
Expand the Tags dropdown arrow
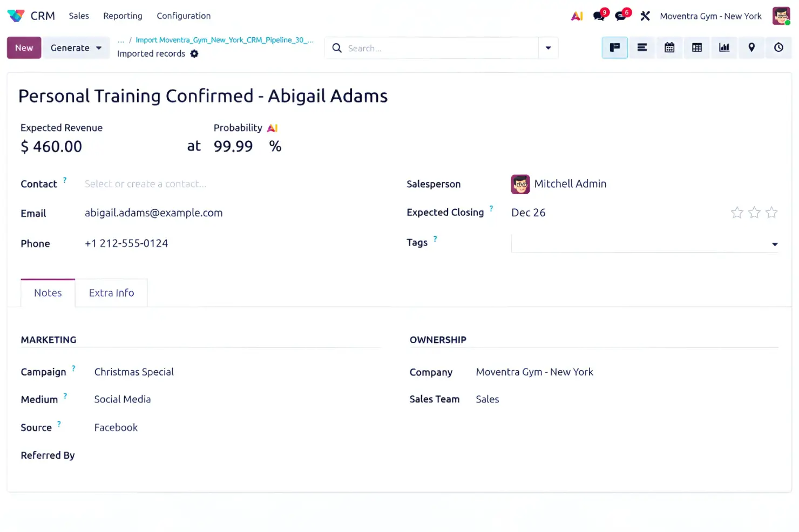(775, 244)
